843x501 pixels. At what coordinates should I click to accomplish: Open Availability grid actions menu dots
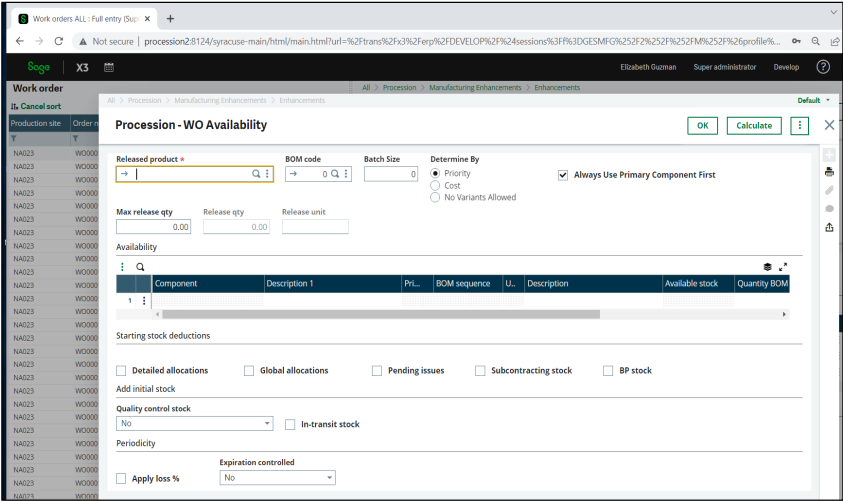tap(122, 267)
